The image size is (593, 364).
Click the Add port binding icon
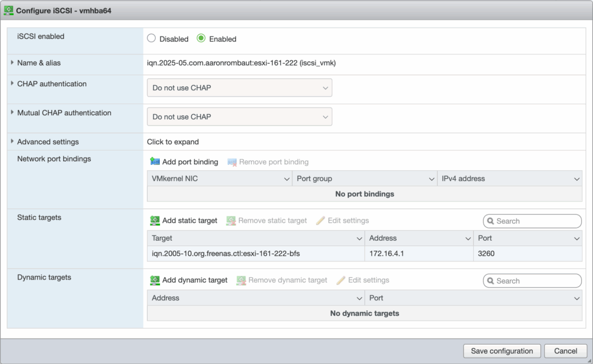(x=155, y=162)
